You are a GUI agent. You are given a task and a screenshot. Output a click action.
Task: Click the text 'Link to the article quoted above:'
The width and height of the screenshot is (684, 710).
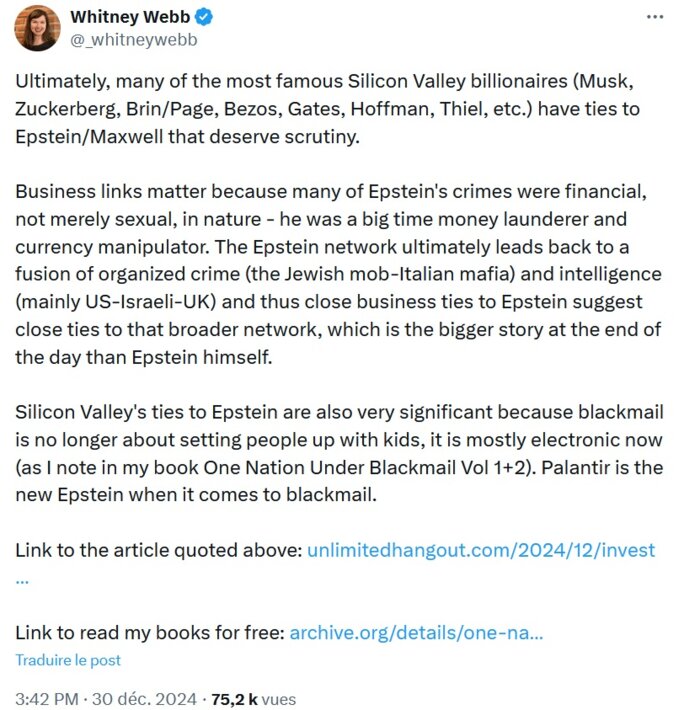pos(158,550)
